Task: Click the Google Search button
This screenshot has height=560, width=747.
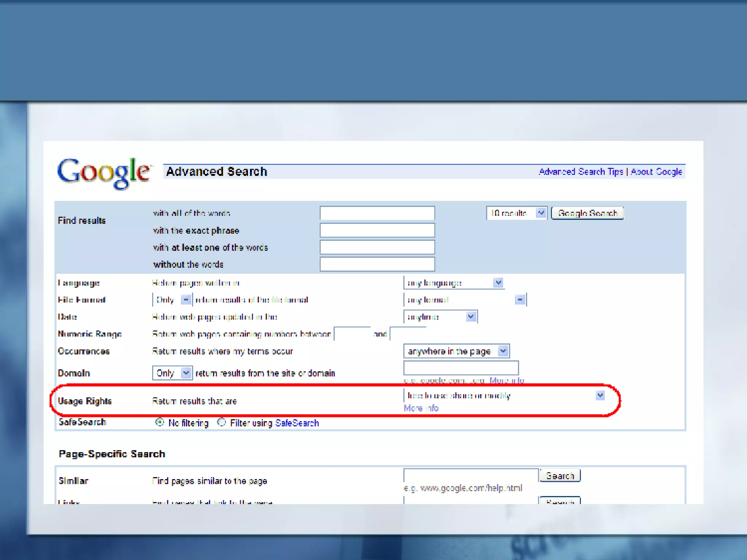Action: 587,213
